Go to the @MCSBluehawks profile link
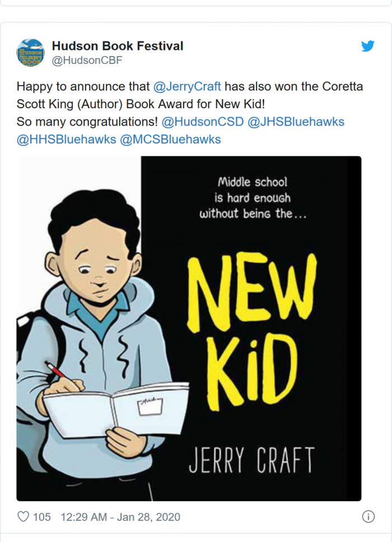The height and width of the screenshot is (542, 392). [x=170, y=139]
